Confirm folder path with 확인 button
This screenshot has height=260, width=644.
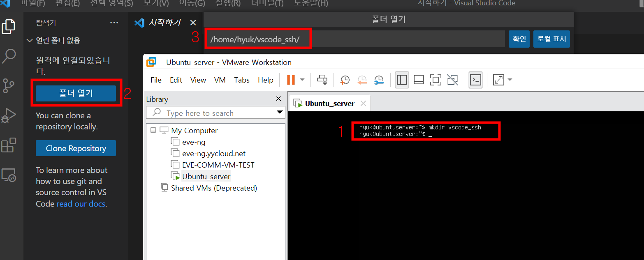point(519,39)
